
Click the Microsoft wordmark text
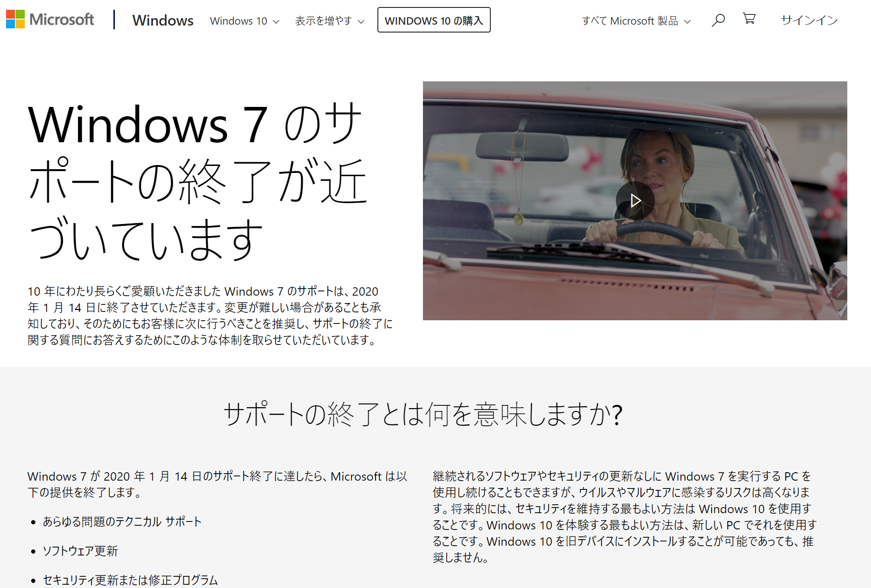pyautogui.click(x=61, y=20)
